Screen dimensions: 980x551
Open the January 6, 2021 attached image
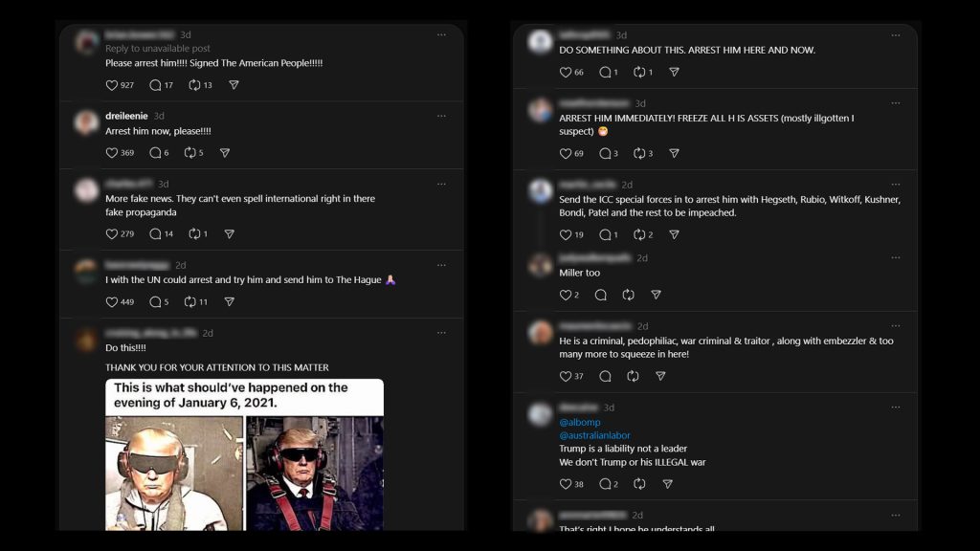pyautogui.click(x=244, y=454)
